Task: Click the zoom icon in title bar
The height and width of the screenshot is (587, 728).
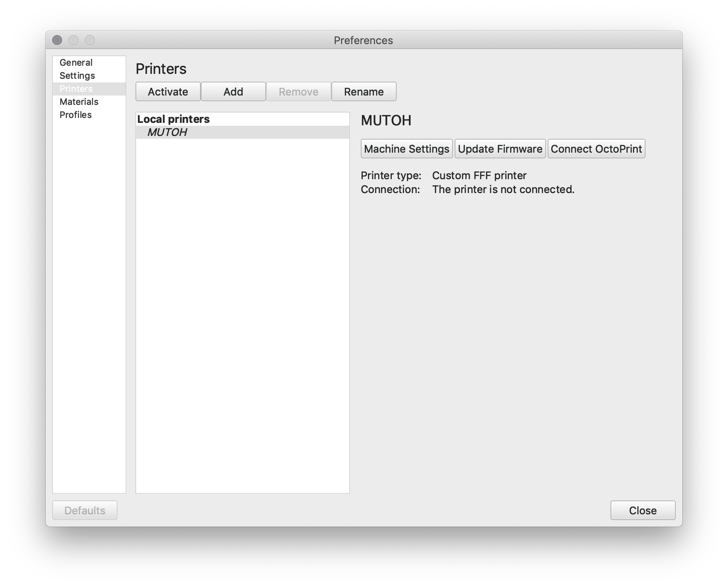Action: 90,40
